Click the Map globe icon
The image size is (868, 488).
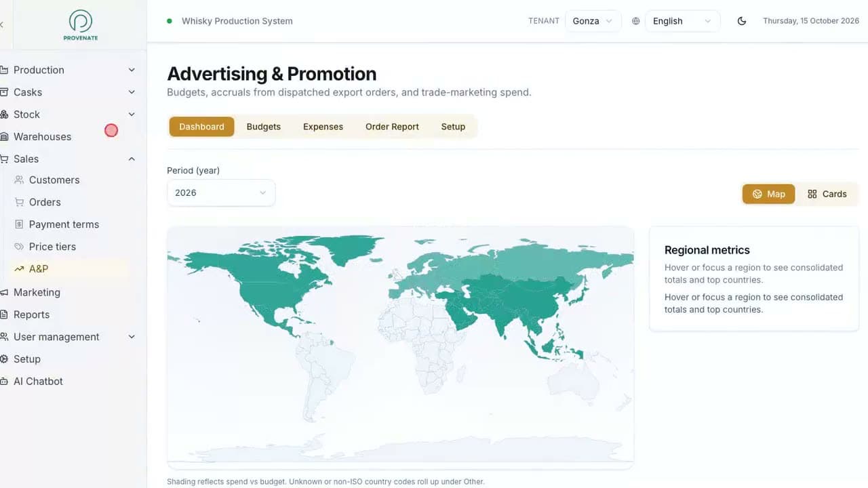[x=757, y=194]
